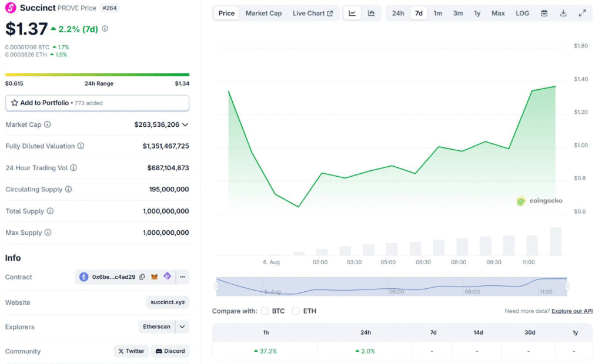Follow the Explore our API link
This screenshot has height=364, width=602.
tap(571, 311)
